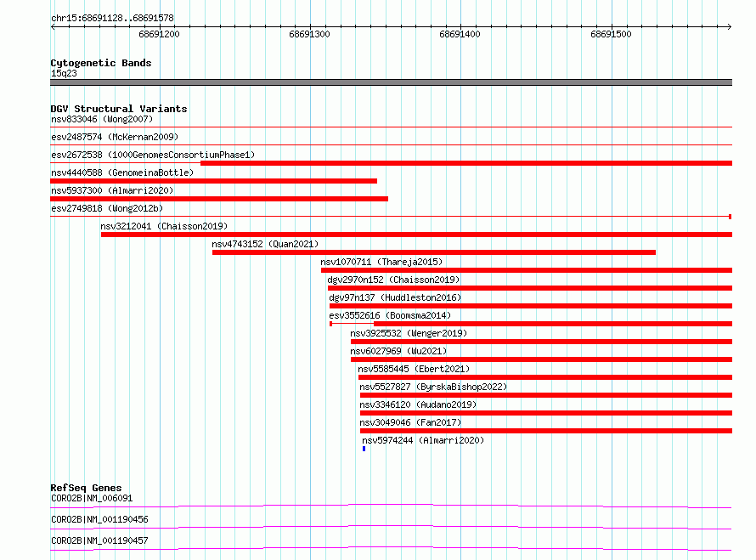Select the nsv1070711 red variant bar
This screenshot has height=560, width=756.
tap(527, 270)
